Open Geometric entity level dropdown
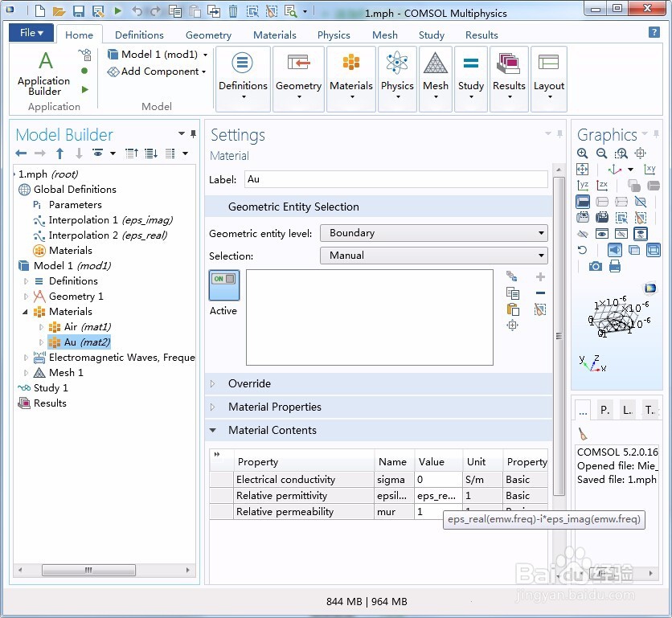672x618 pixels. pos(434,233)
